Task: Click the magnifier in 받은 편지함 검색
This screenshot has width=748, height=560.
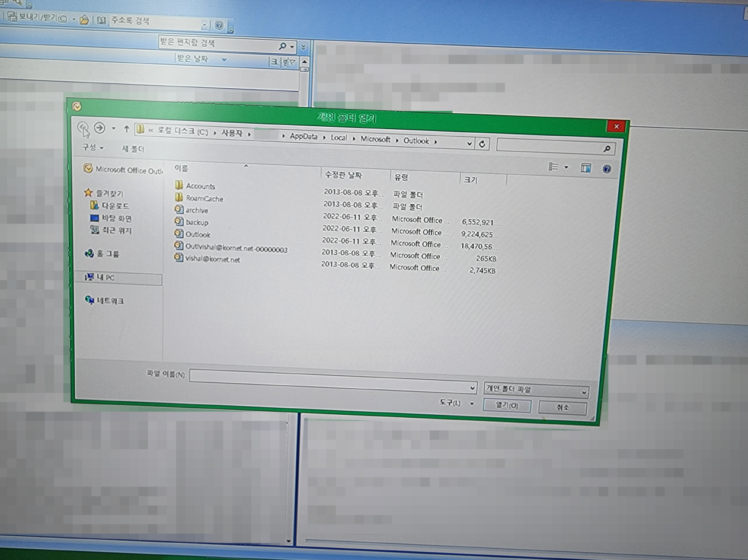Action: coord(283,46)
